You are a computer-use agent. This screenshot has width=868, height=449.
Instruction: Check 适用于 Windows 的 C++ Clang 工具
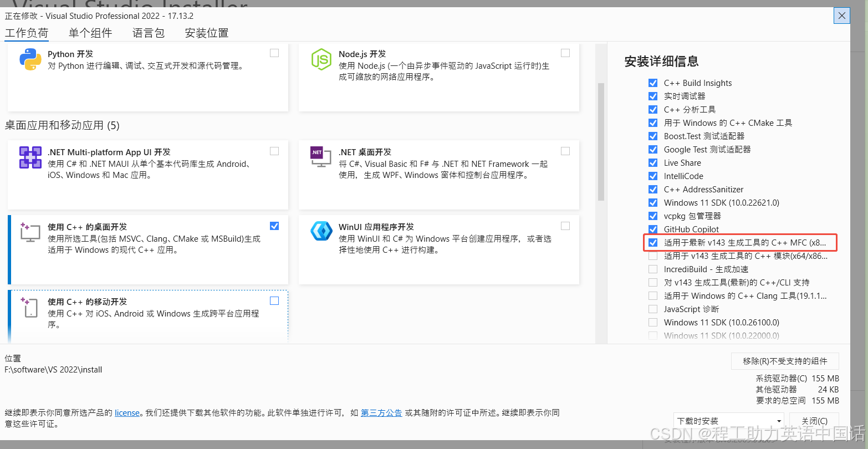(x=653, y=295)
